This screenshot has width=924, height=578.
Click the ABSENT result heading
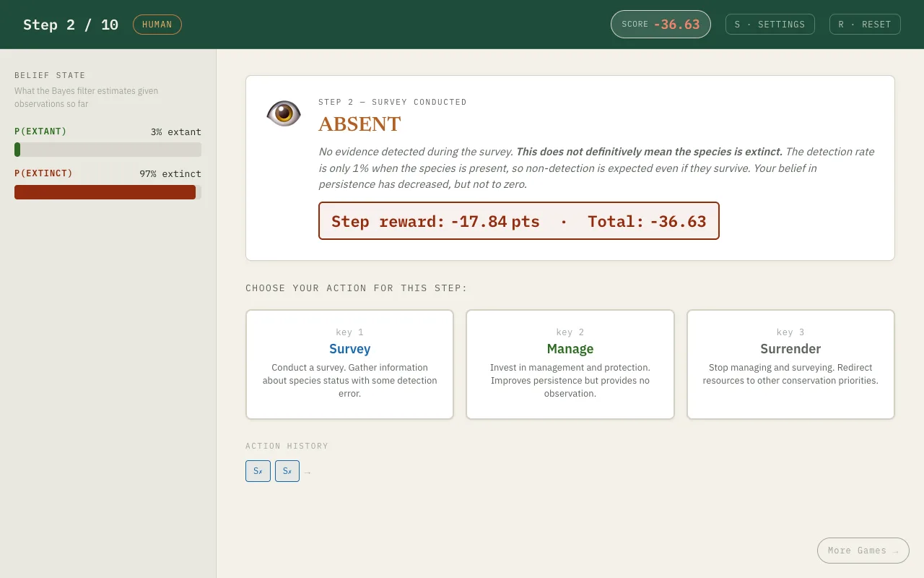[359, 124]
